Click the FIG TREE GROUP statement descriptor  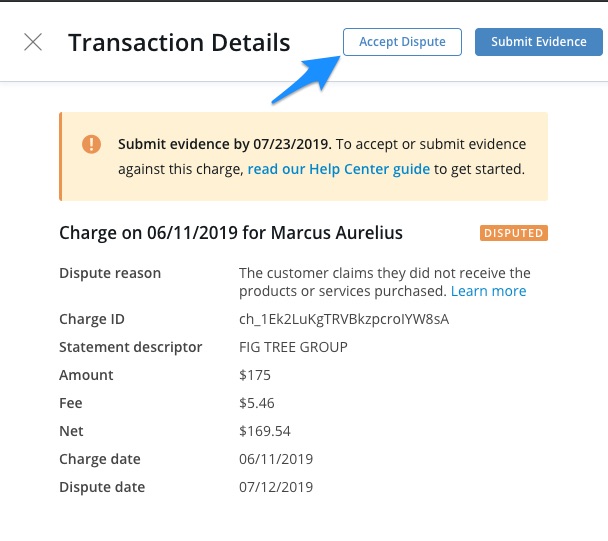[293, 347]
